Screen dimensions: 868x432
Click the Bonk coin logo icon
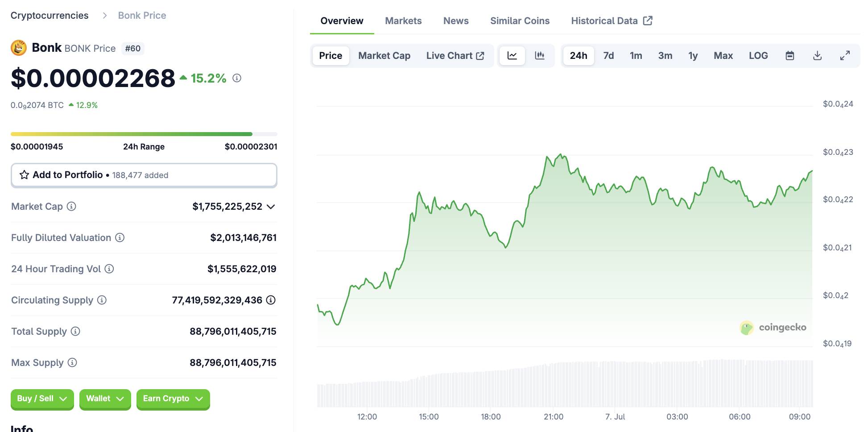coord(19,48)
